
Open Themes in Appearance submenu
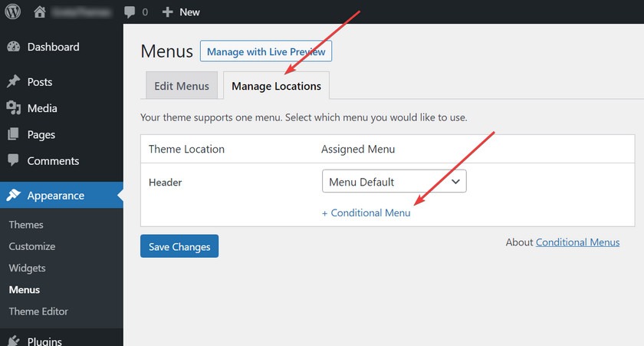click(26, 224)
